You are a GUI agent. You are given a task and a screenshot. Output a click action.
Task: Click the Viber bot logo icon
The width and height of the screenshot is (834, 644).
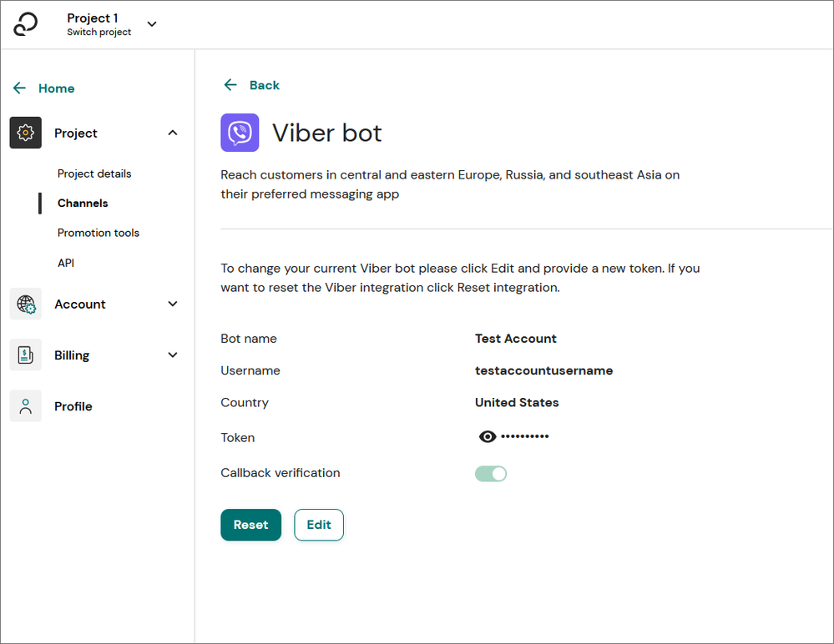pyautogui.click(x=240, y=133)
